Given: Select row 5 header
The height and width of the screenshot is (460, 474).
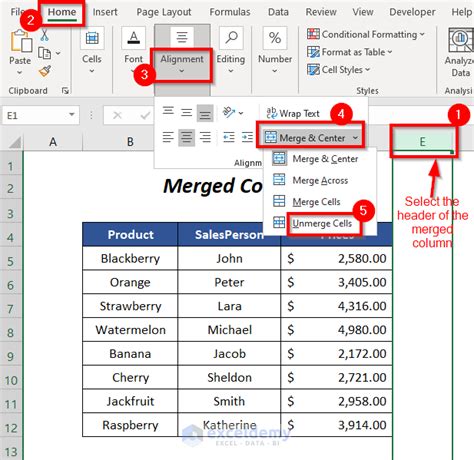Looking at the screenshot, I should coord(11,261).
